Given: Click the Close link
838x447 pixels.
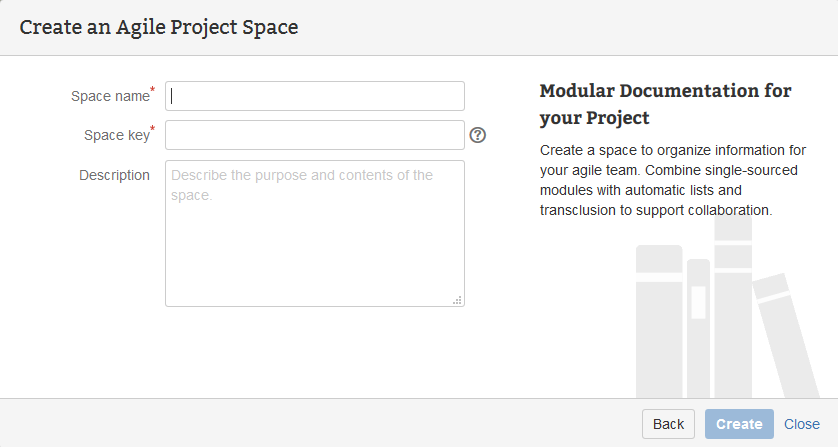Looking at the screenshot, I should tap(802, 424).
